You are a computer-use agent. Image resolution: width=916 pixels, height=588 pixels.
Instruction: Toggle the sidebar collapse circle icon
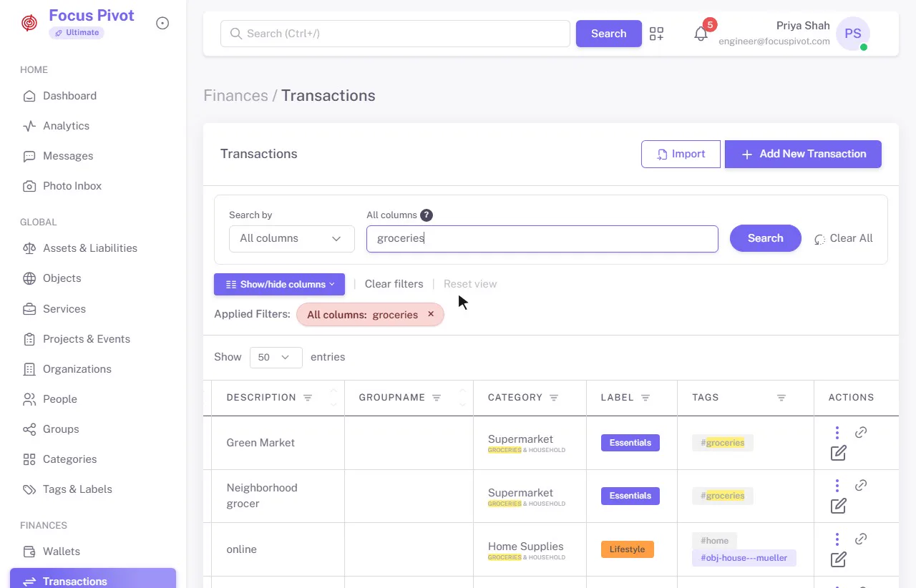(162, 24)
